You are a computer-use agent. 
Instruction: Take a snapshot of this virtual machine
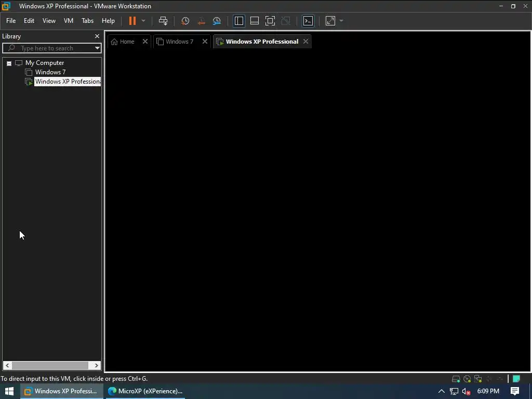[185, 21]
